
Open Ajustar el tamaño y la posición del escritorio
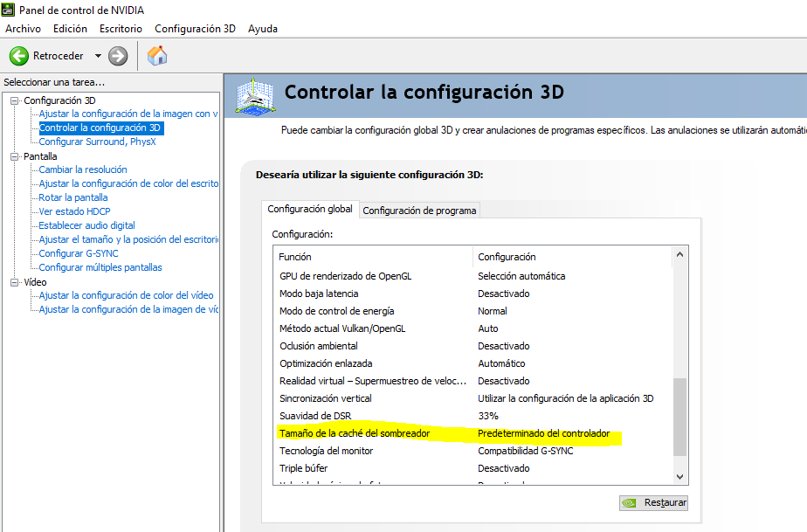click(128, 239)
